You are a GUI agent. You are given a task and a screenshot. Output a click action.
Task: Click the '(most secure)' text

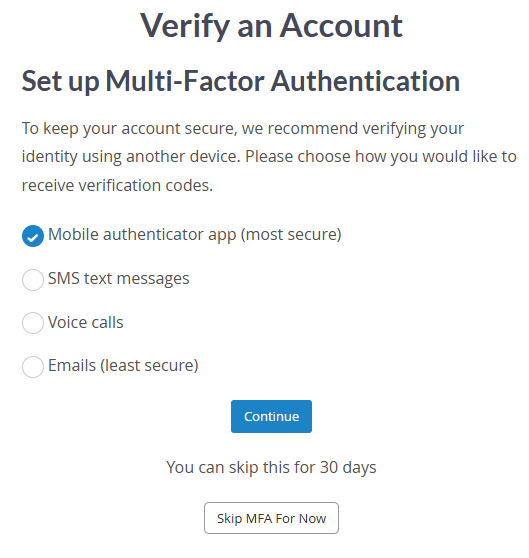[x=291, y=235]
